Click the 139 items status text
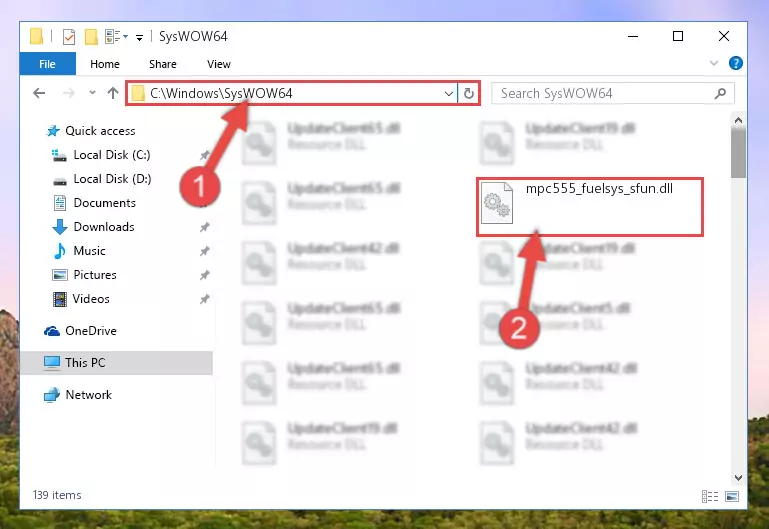Screen dimensions: 769x529 pos(57,495)
